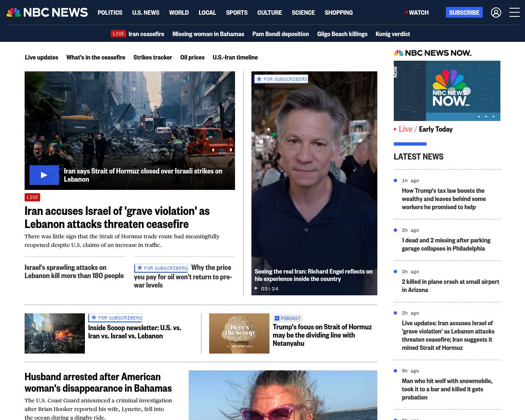Play the Strait of Hormuz video
The width and height of the screenshot is (525, 420).
[x=44, y=175]
